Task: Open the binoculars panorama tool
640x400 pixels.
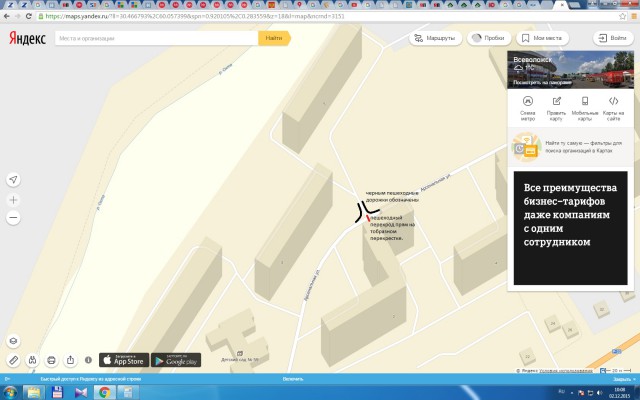Action: coord(32,359)
